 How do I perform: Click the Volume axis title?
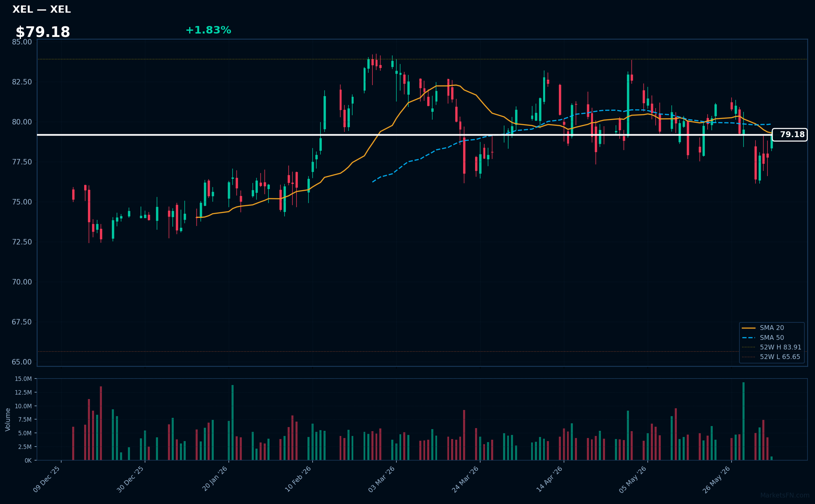[8, 420]
